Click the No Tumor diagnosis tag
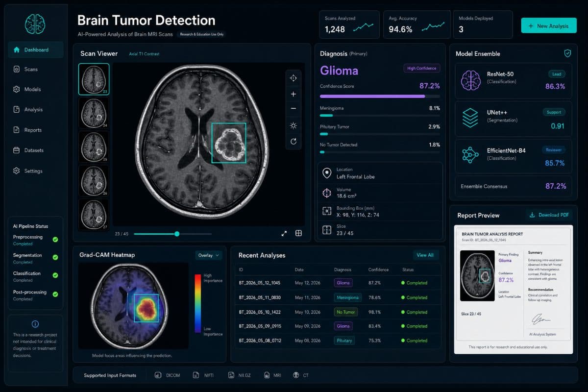Image resolution: width=588 pixels, height=392 pixels. pyautogui.click(x=345, y=312)
